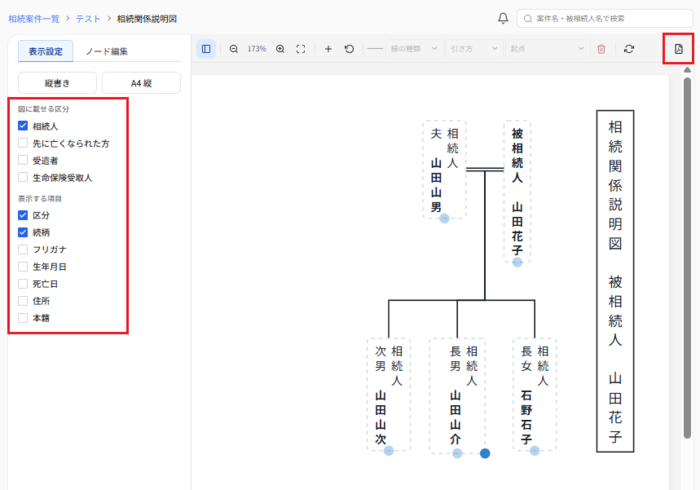Zoom in with the plus magnifier

pyautogui.click(x=280, y=49)
